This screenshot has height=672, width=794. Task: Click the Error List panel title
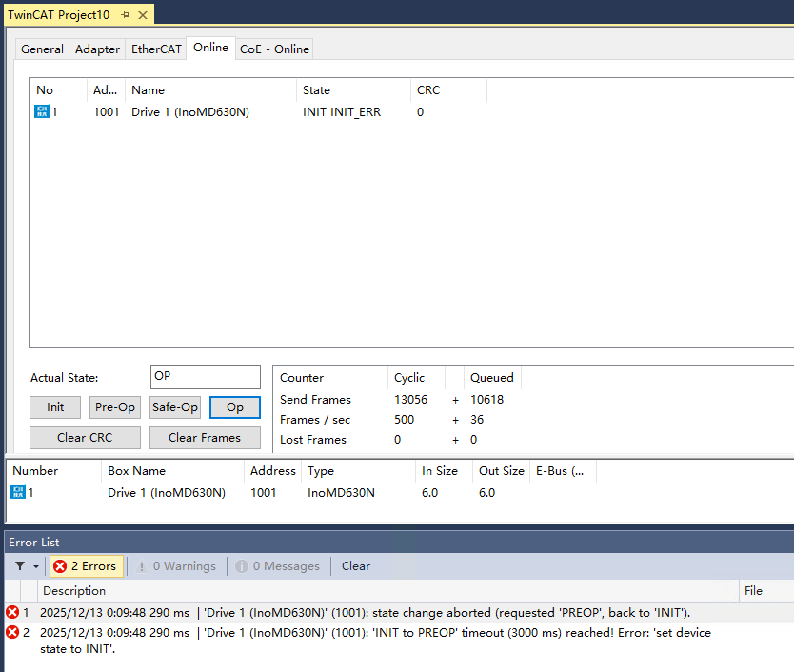click(x=34, y=543)
